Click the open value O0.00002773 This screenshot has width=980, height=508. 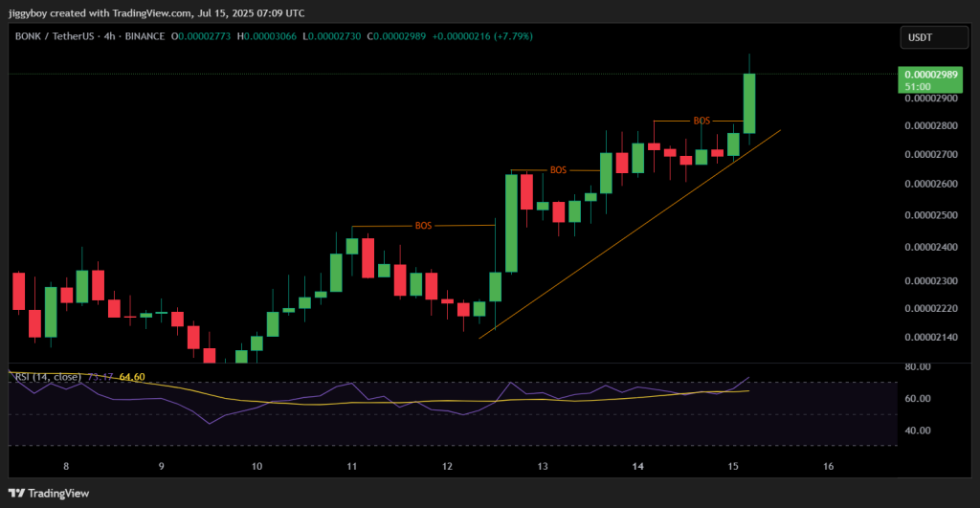[x=201, y=36]
